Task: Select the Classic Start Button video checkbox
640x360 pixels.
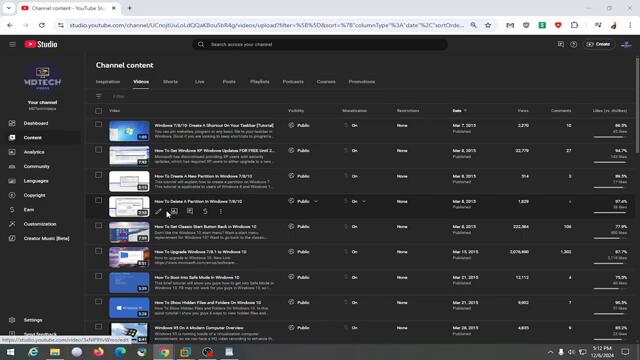Action: pyautogui.click(x=99, y=226)
